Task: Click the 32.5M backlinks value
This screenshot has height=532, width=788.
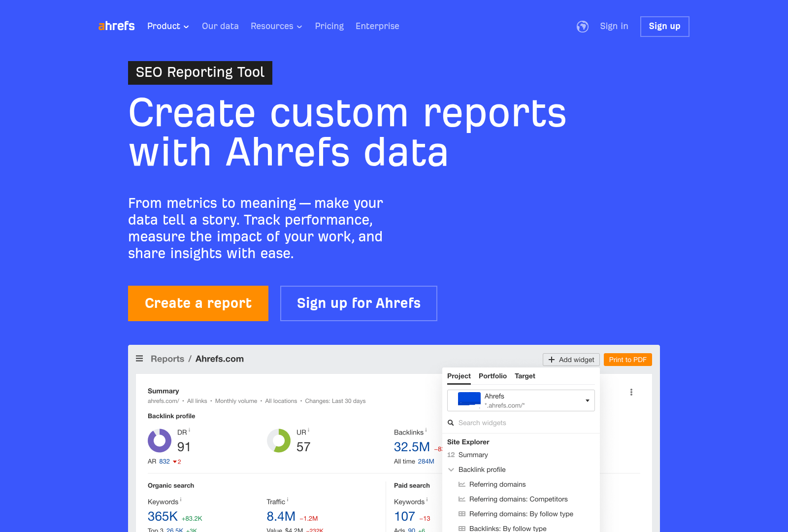Action: 412,447
